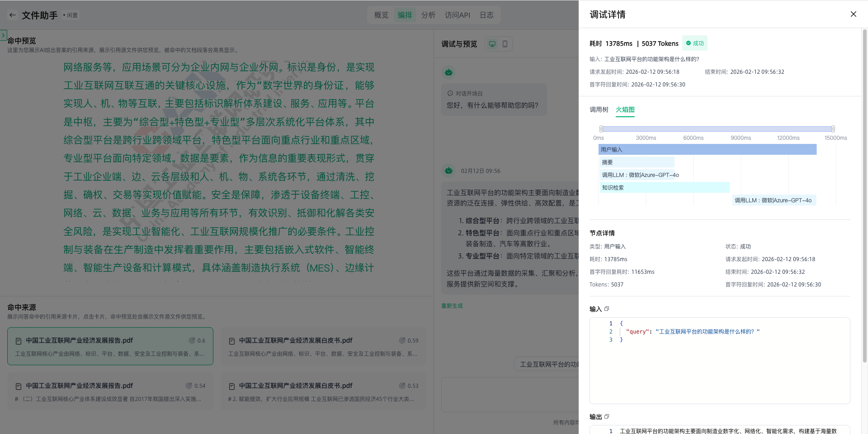Copy the 输出 result content
Screen dimensions: 868x434
click(607, 416)
